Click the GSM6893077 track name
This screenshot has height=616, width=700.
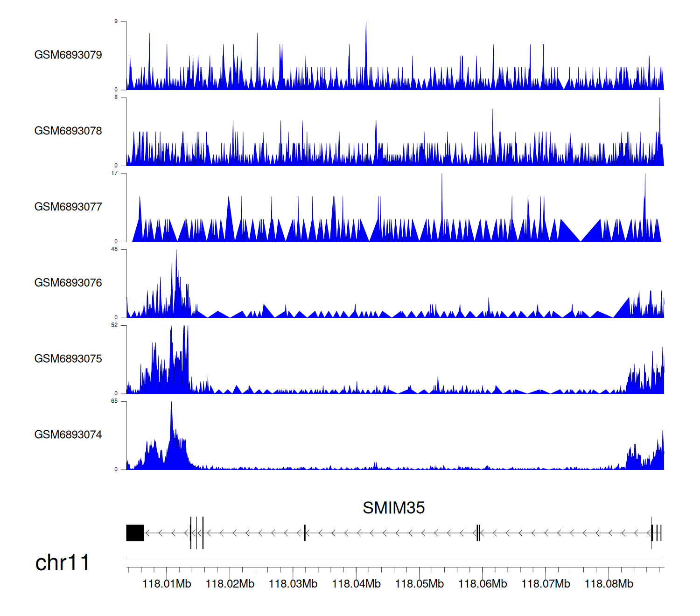tap(68, 207)
